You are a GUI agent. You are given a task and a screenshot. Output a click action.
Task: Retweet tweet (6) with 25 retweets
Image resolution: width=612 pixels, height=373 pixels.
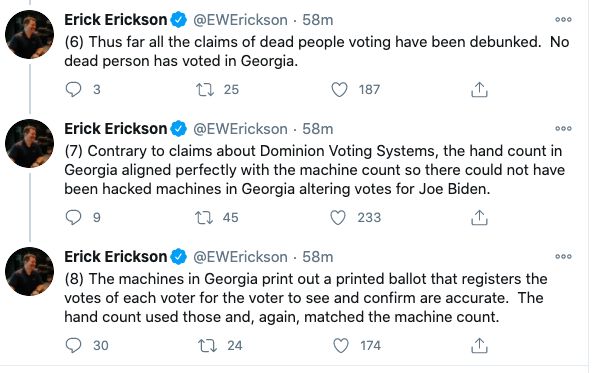205,89
